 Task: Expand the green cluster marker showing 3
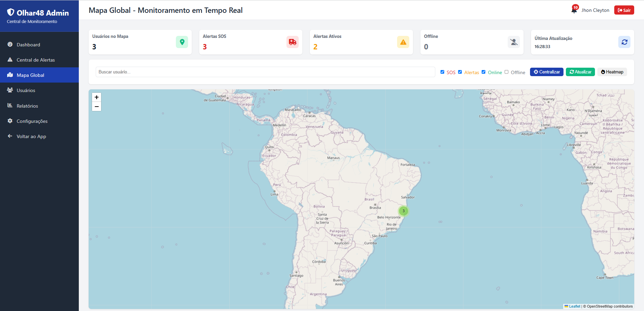click(404, 211)
